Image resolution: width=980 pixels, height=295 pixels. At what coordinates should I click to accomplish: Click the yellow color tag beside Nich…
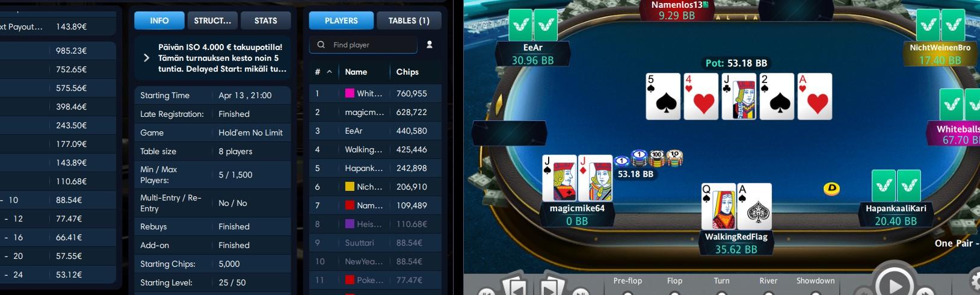click(349, 187)
